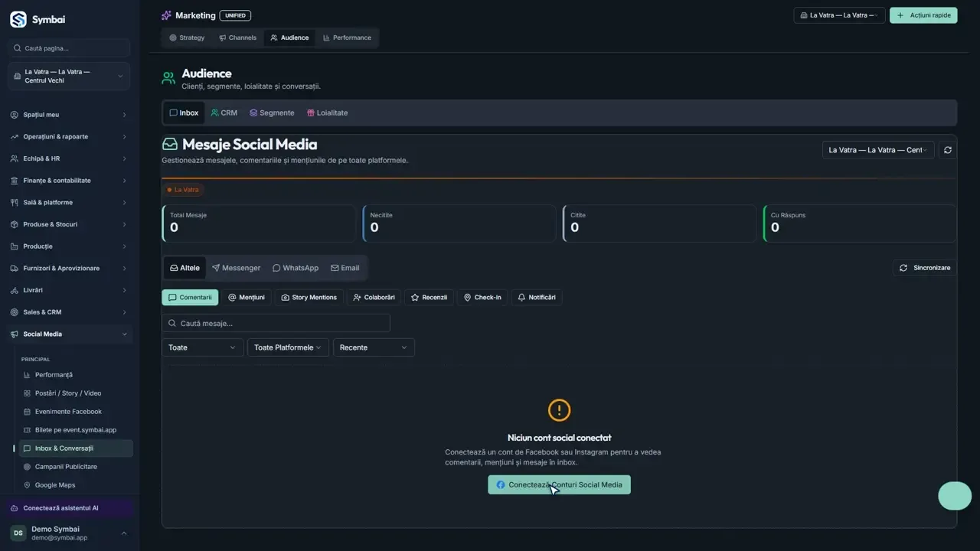Click the Postări / Story / Video icon
The width and height of the screenshot is (980, 551).
[x=28, y=393]
